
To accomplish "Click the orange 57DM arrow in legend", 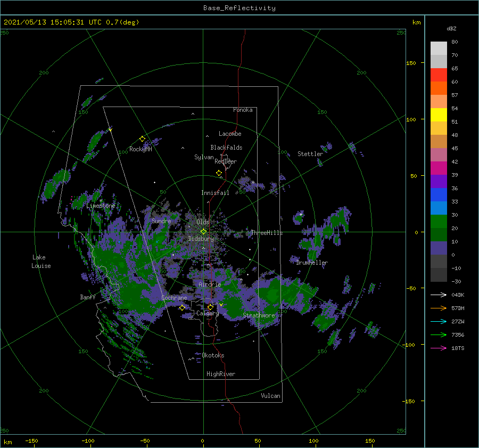I will point(439,308).
